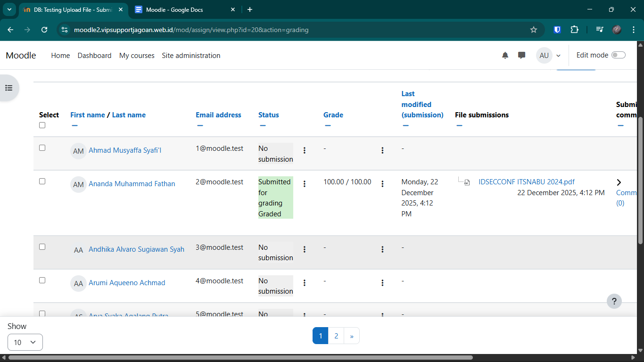The height and width of the screenshot is (362, 644).
Task: Open the Show entries dropdown
Action: [25, 342]
